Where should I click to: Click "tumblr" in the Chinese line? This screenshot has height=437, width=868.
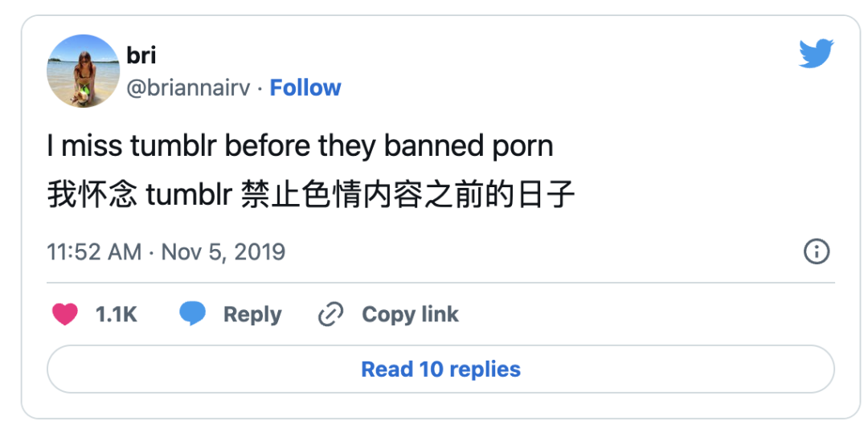pos(189,194)
